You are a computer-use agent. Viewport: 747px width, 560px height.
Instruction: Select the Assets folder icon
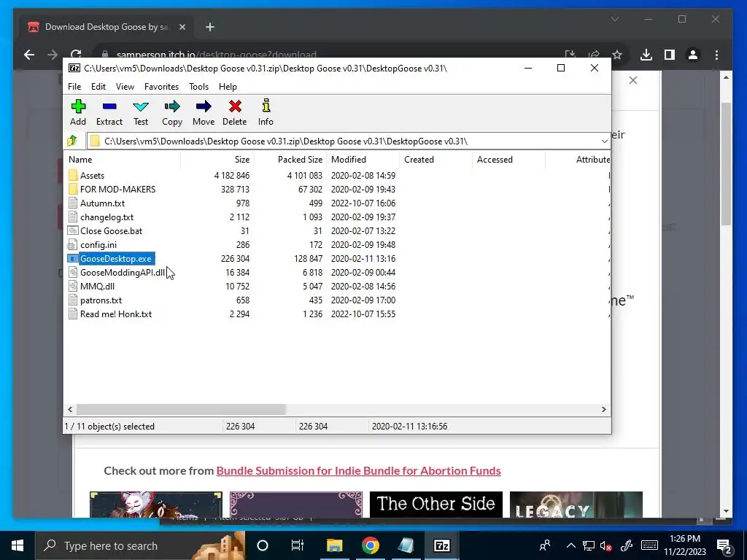point(73,175)
